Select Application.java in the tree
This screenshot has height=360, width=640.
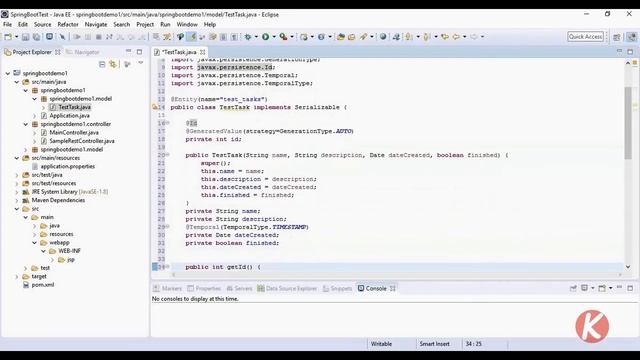tap(69, 116)
